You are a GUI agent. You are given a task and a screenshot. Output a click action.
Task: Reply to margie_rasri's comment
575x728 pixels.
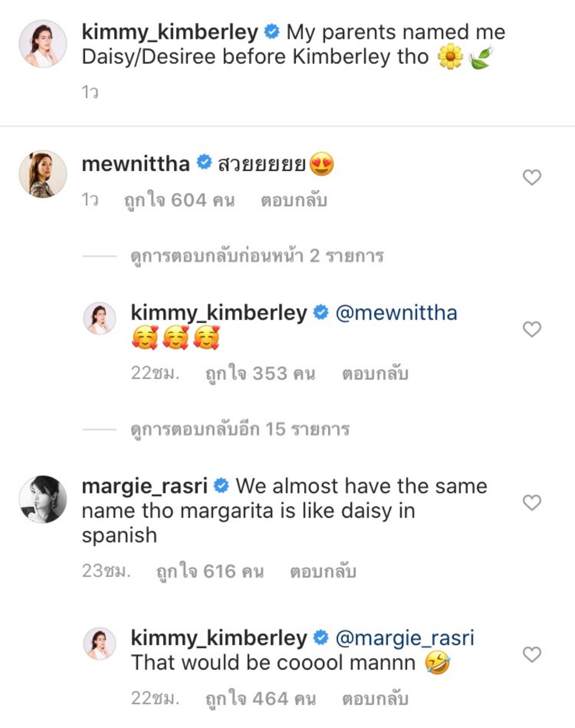coord(323,572)
